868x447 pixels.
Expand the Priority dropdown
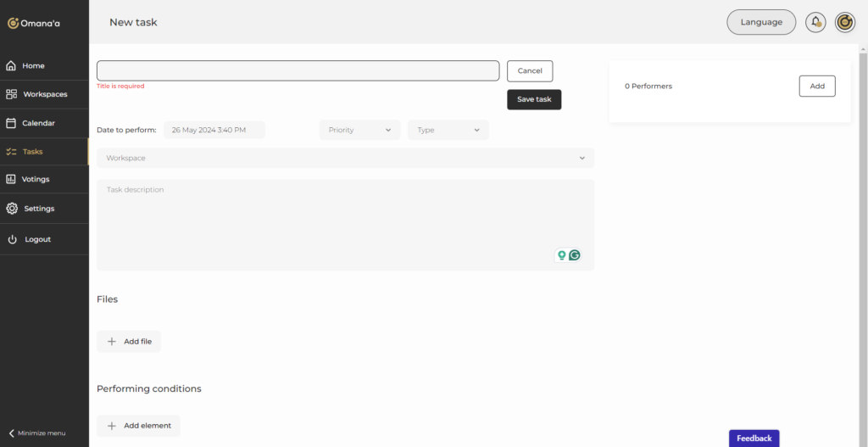tap(359, 130)
